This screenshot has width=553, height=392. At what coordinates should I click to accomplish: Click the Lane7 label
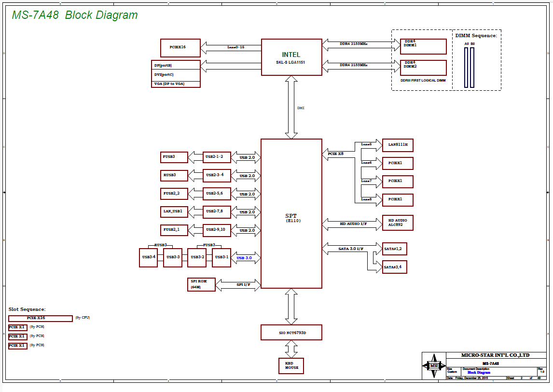click(366, 181)
